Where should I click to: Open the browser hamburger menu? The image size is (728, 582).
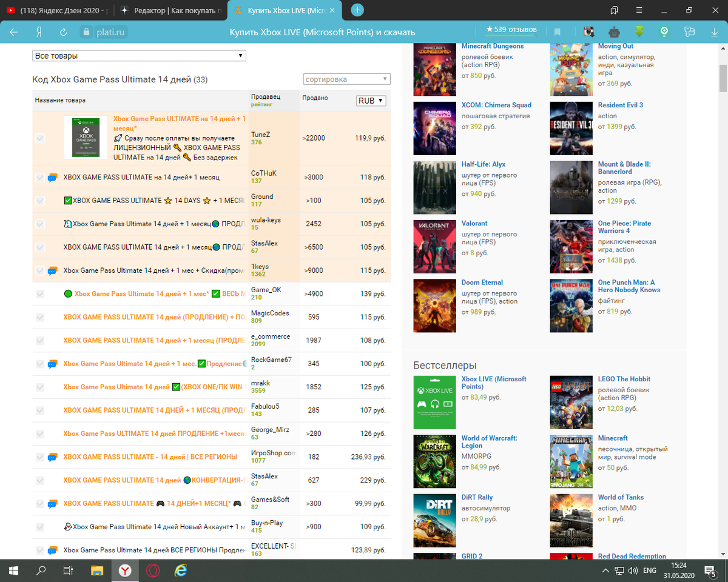click(639, 10)
